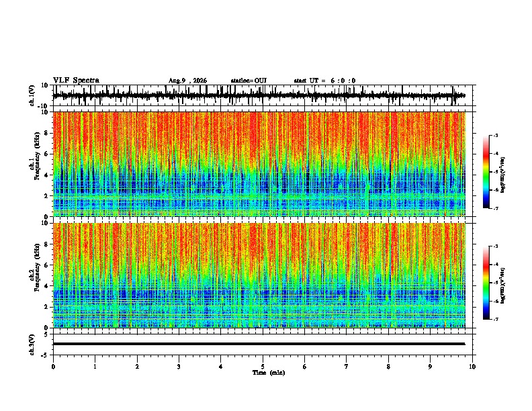The height and width of the screenshot is (411, 532).
Task: Click time axis tick label "8"
Action: (388, 367)
